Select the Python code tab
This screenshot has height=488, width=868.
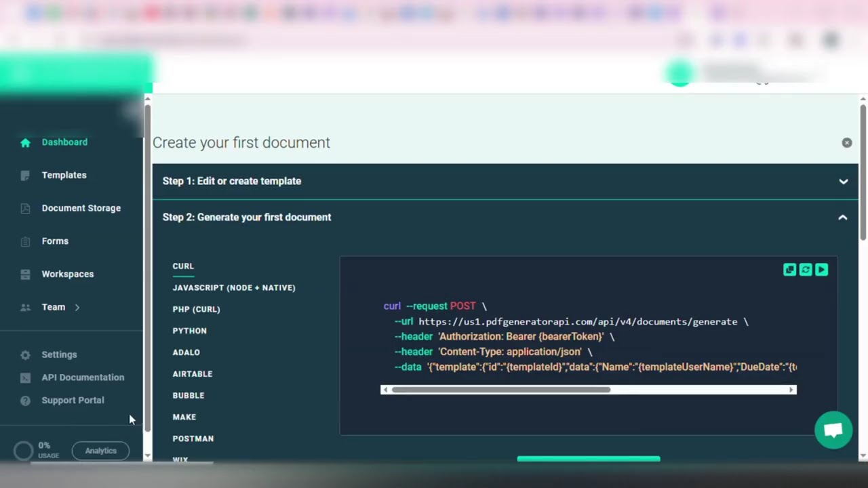189,331
